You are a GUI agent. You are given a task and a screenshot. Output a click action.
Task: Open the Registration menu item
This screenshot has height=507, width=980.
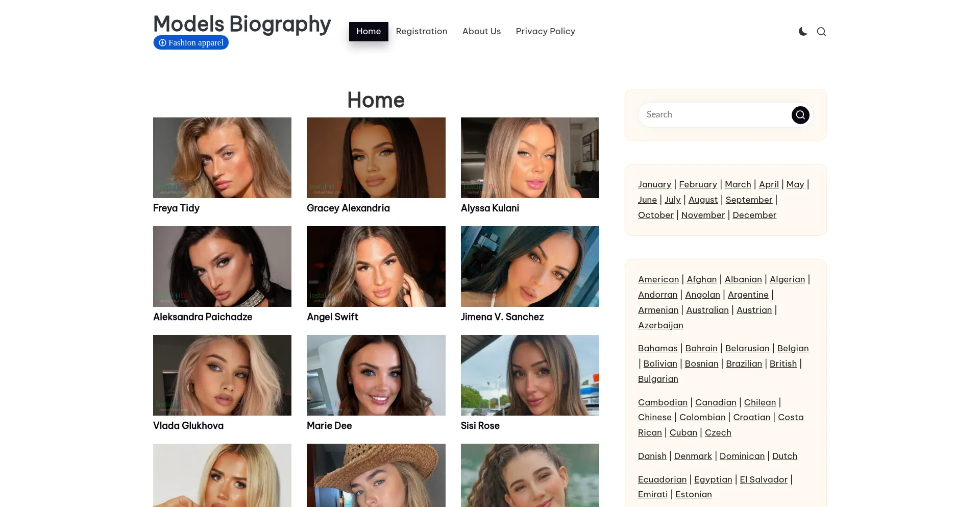[422, 32]
